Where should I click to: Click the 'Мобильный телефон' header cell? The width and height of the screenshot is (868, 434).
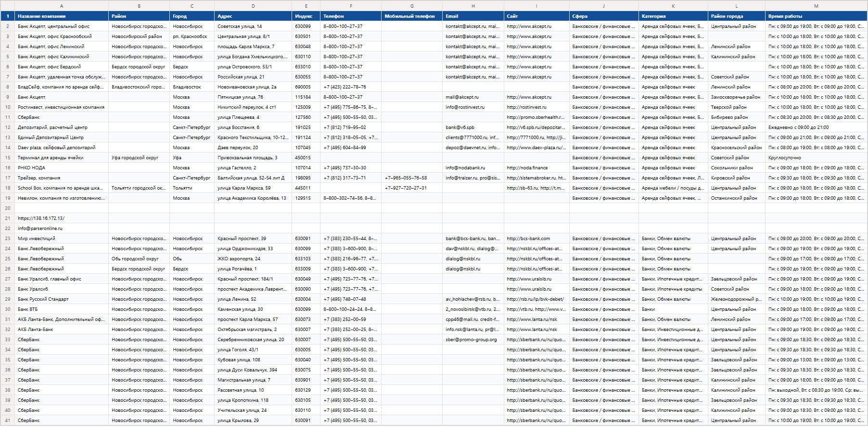coord(412,16)
